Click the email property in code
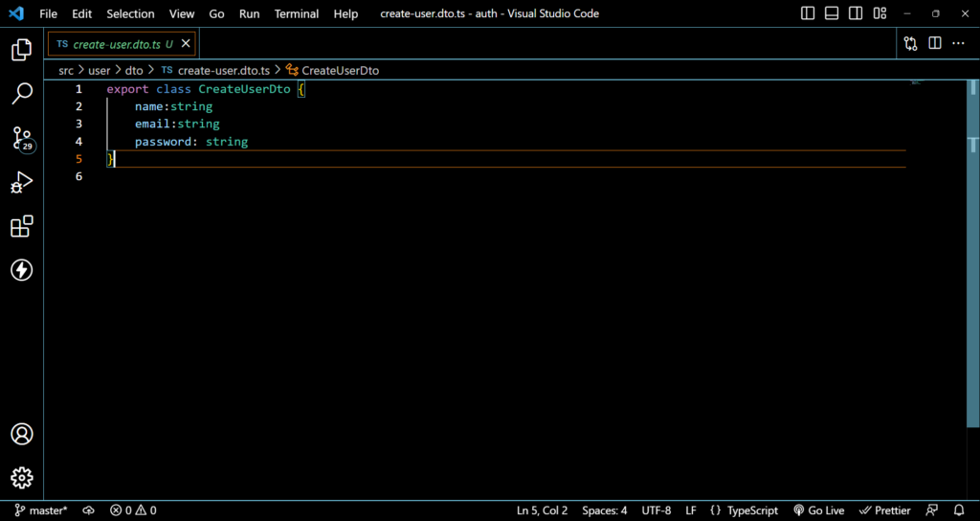Viewport: 980px width, 521px height. pos(152,124)
